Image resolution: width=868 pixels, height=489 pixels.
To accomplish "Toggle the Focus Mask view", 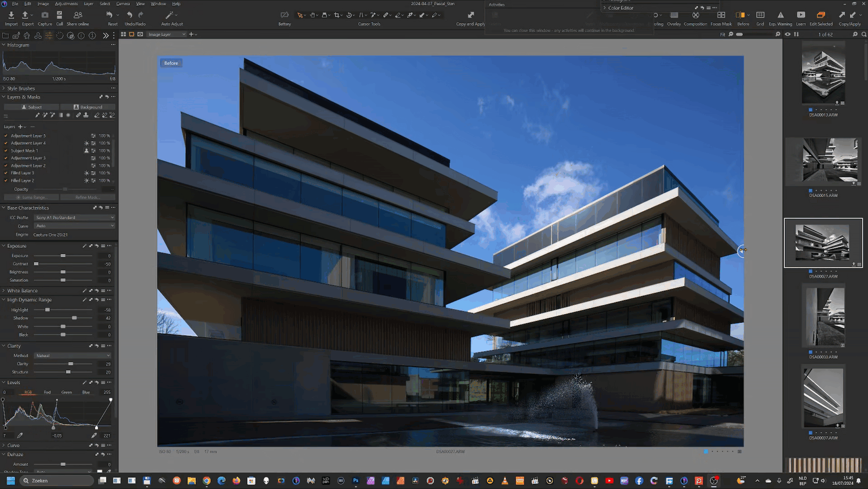I will click(721, 15).
